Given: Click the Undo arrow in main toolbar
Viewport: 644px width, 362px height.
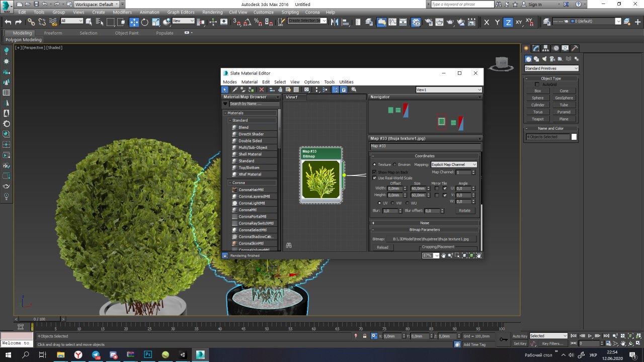Looking at the screenshot, I should click(8, 22).
